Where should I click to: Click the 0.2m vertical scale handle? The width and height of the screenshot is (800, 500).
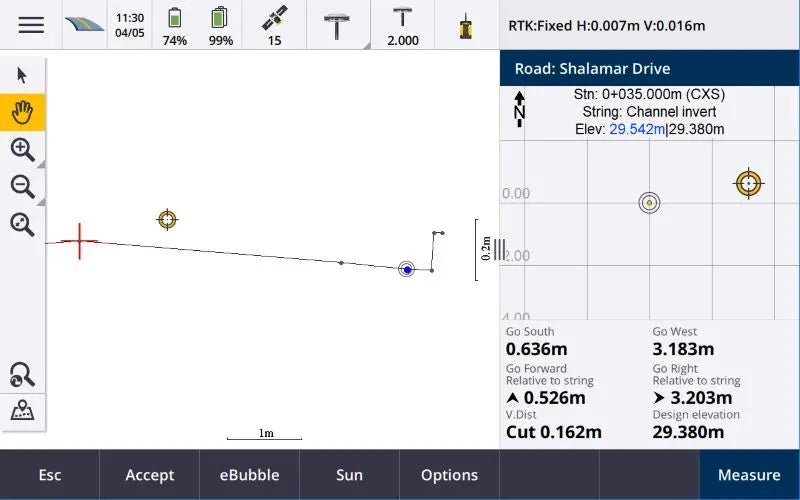[498, 249]
